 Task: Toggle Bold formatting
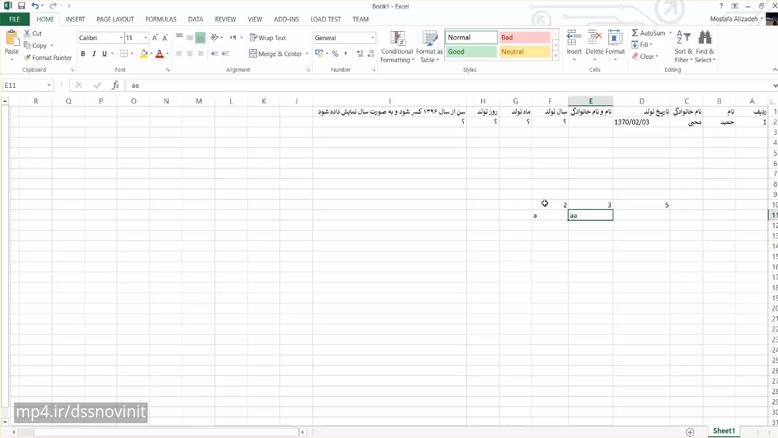pyautogui.click(x=83, y=54)
